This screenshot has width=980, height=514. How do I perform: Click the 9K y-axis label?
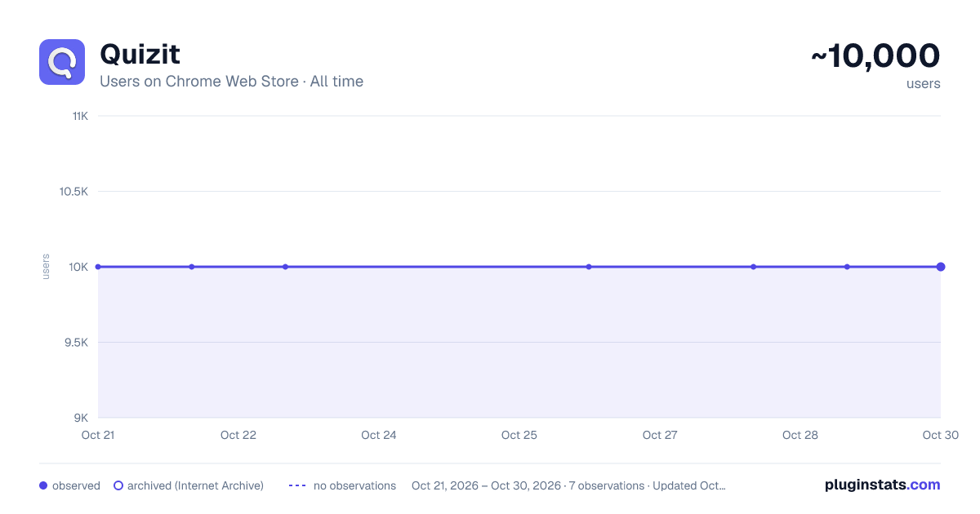(81, 418)
